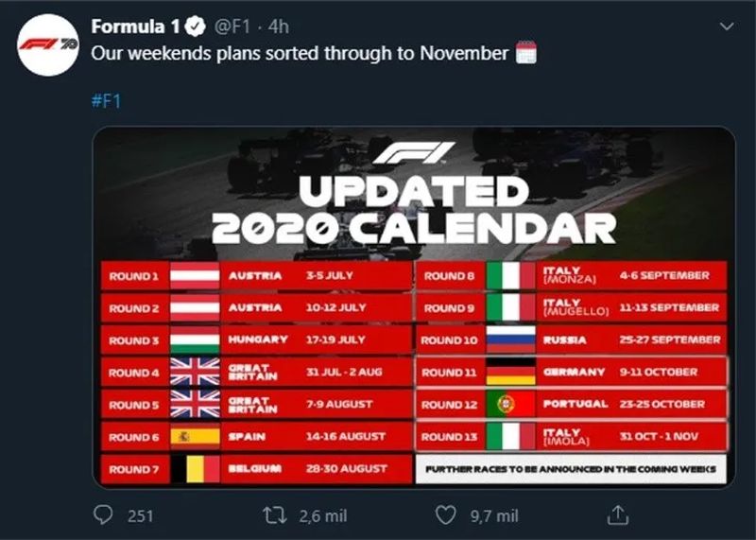This screenshot has width=756, height=540.
Task: Click the Round 1 Austria row
Action: tap(254, 276)
